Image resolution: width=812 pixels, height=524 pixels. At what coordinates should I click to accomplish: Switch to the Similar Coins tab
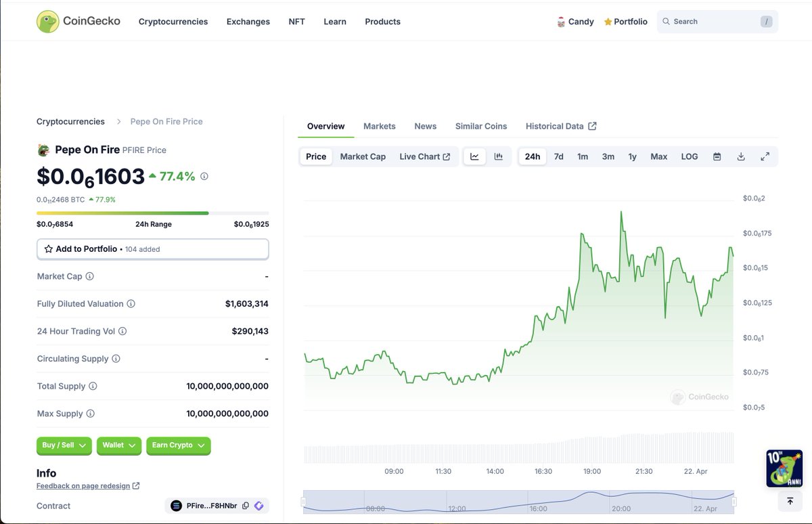click(481, 126)
